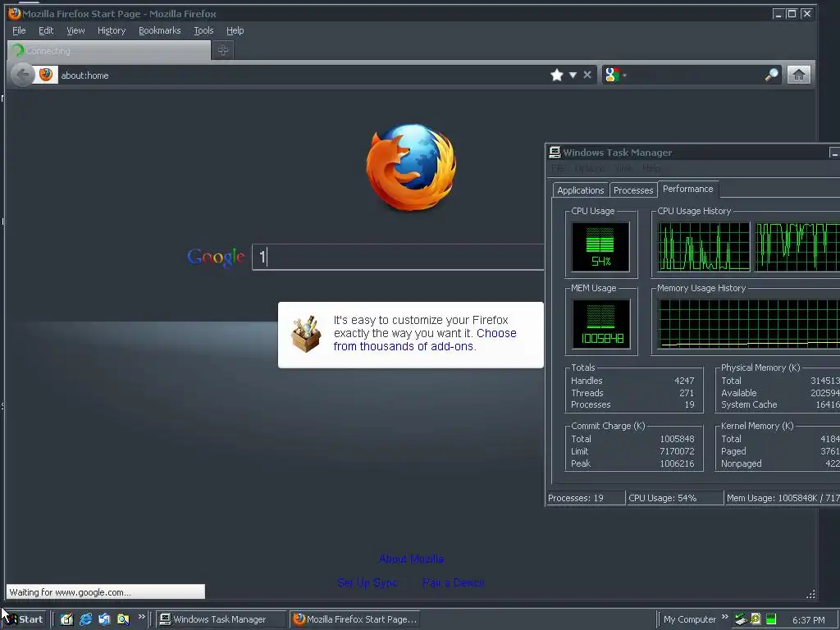This screenshot has height=630, width=840.
Task: Click the CPU Usage 54% gauge
Action: tap(600, 247)
